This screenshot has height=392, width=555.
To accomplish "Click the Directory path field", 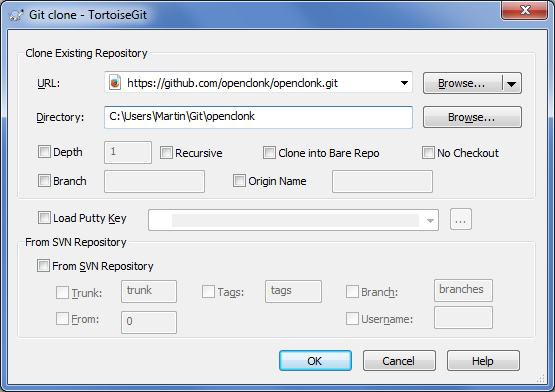I will [x=258, y=117].
